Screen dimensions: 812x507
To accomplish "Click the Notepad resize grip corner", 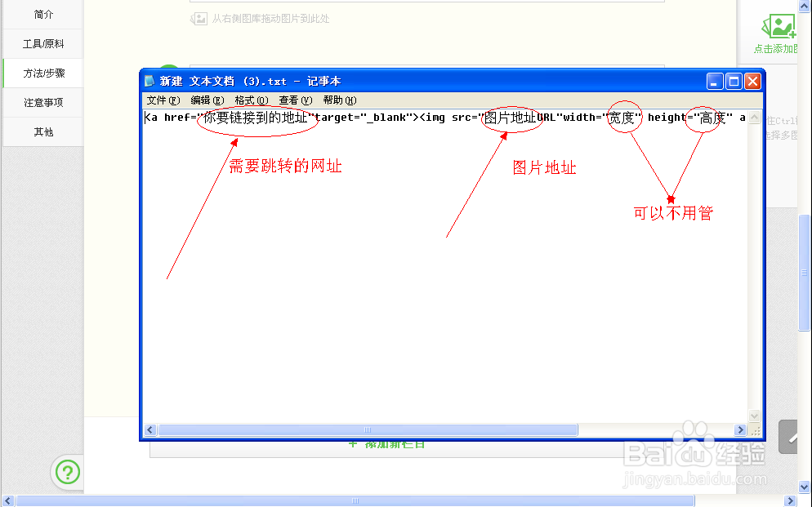I will [x=755, y=430].
